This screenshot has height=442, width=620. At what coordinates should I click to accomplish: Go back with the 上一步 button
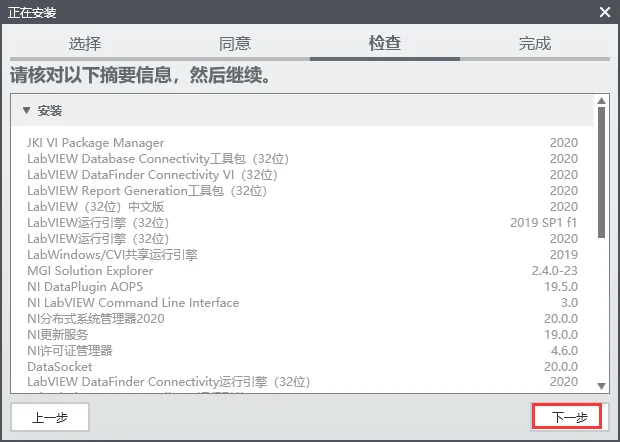(50, 417)
